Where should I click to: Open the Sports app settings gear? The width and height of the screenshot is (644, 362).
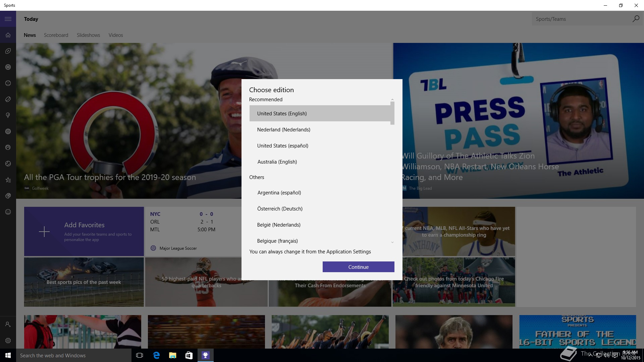[x=8, y=341]
